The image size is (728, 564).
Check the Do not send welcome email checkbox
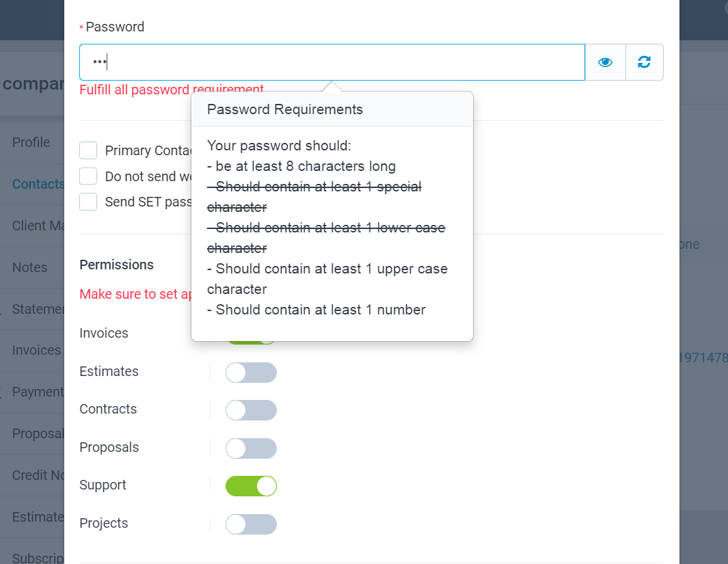click(87, 176)
